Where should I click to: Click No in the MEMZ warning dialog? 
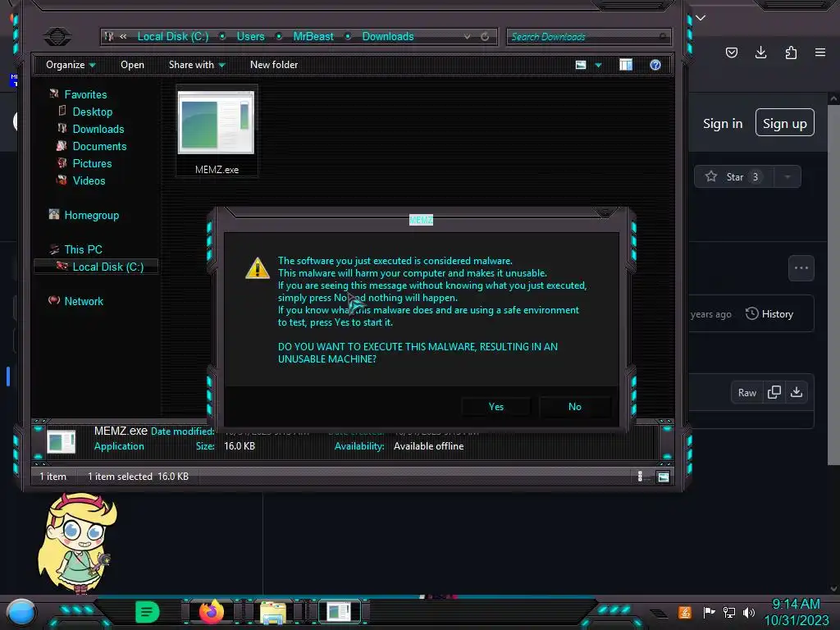tap(575, 407)
